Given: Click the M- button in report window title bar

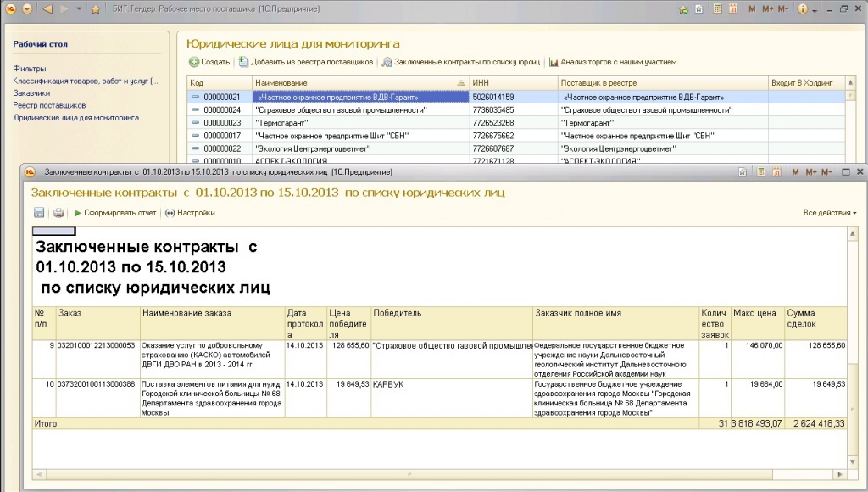Looking at the screenshot, I should (x=826, y=171).
